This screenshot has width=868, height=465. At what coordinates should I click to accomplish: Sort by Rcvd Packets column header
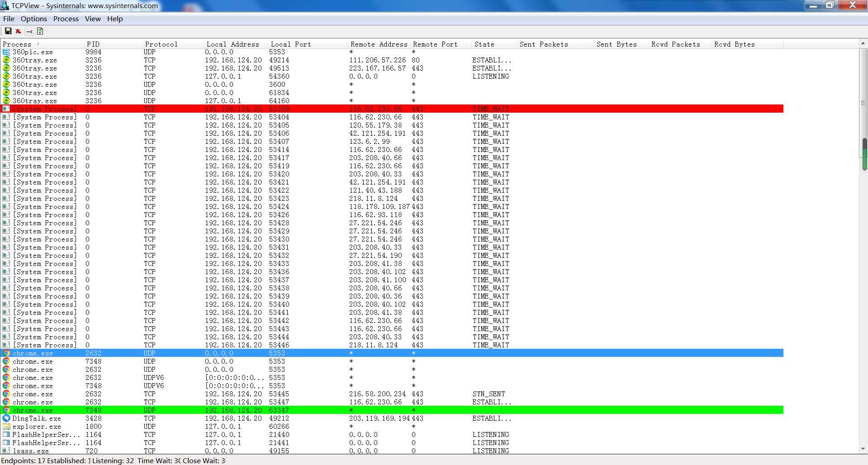click(680, 44)
